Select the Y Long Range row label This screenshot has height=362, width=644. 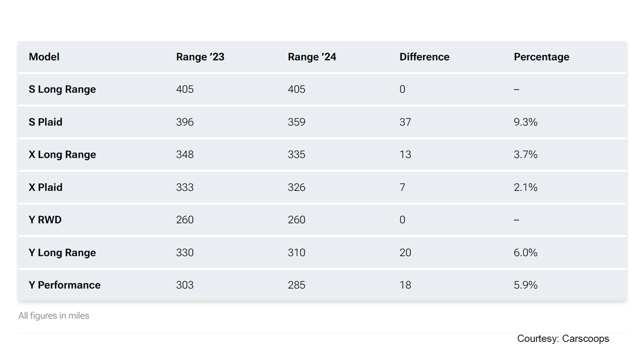coord(62,253)
